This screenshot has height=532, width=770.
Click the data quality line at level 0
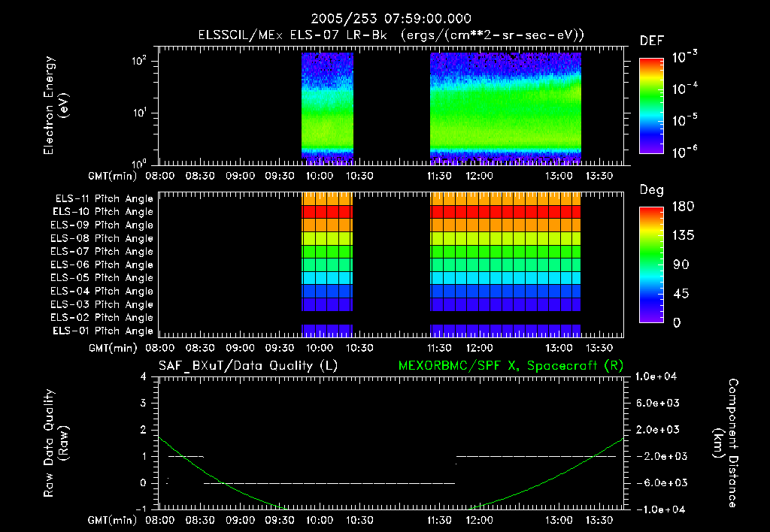(x=329, y=483)
